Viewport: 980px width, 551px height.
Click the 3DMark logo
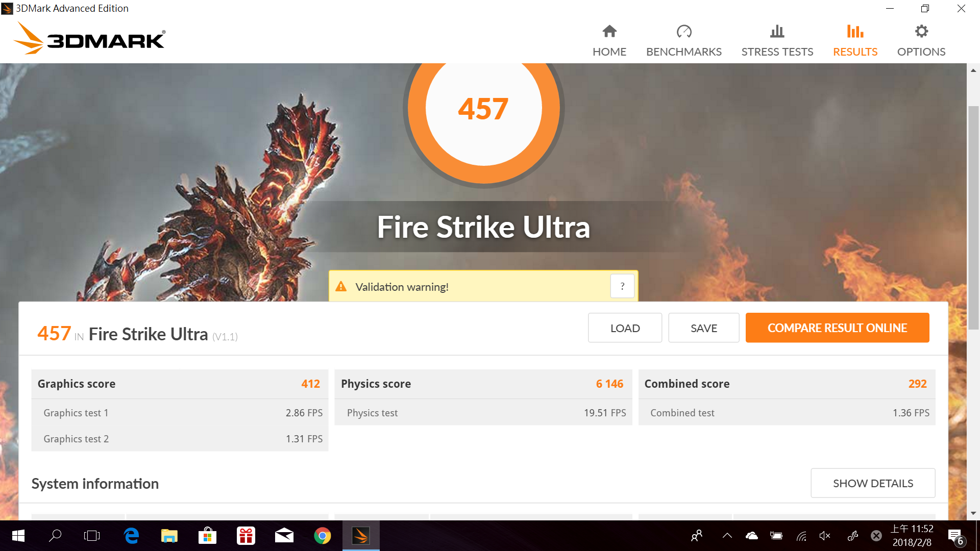point(89,39)
